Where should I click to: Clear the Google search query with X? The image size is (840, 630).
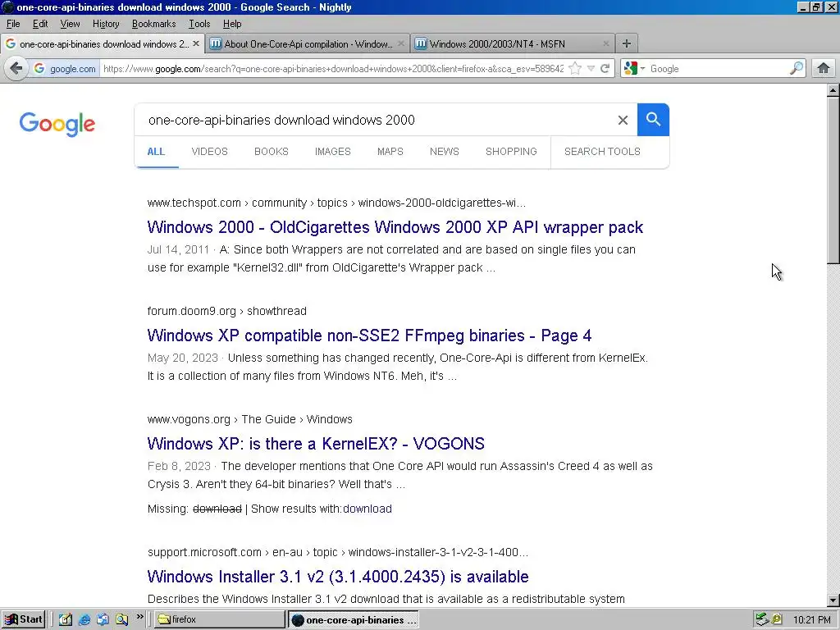click(623, 120)
